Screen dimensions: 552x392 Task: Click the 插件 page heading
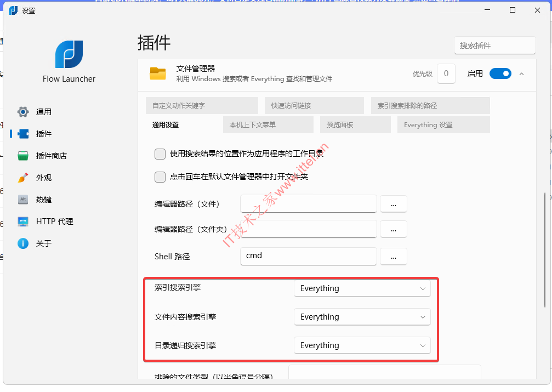point(154,43)
